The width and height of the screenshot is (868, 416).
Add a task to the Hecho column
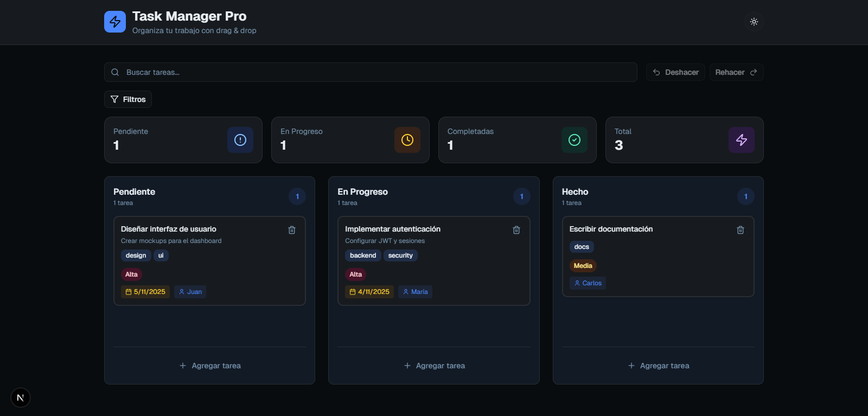[658, 366]
